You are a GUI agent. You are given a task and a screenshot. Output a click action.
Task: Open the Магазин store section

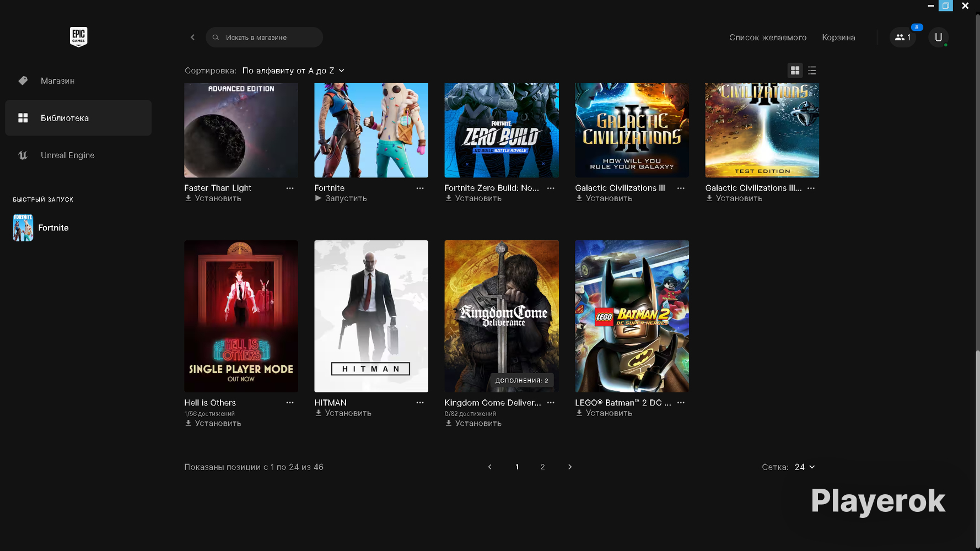(x=78, y=80)
